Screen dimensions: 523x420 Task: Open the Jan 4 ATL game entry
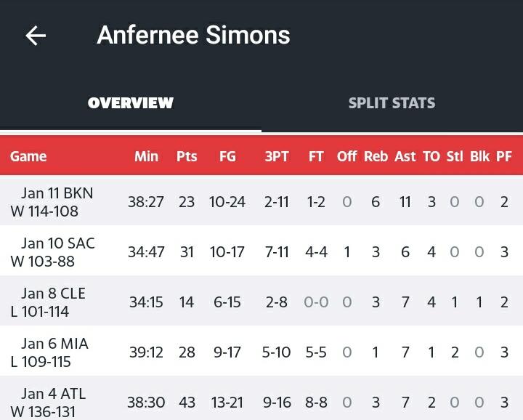point(261,399)
